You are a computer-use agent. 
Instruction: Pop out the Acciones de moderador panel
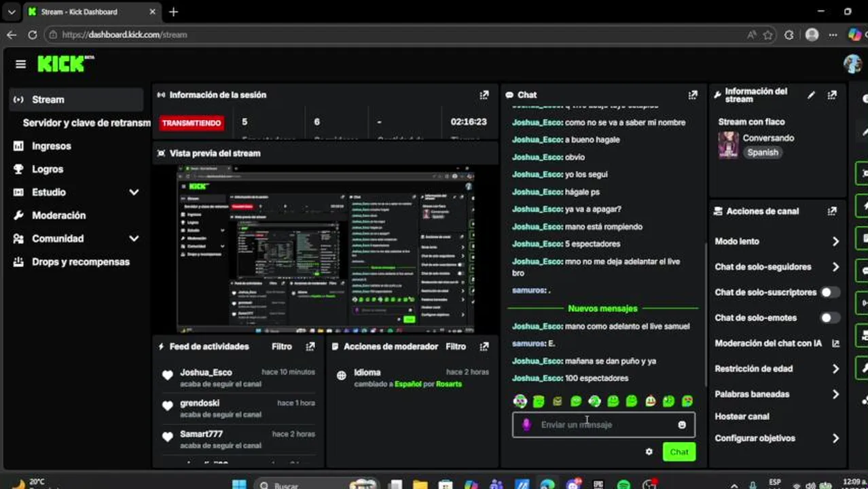pos(484,346)
